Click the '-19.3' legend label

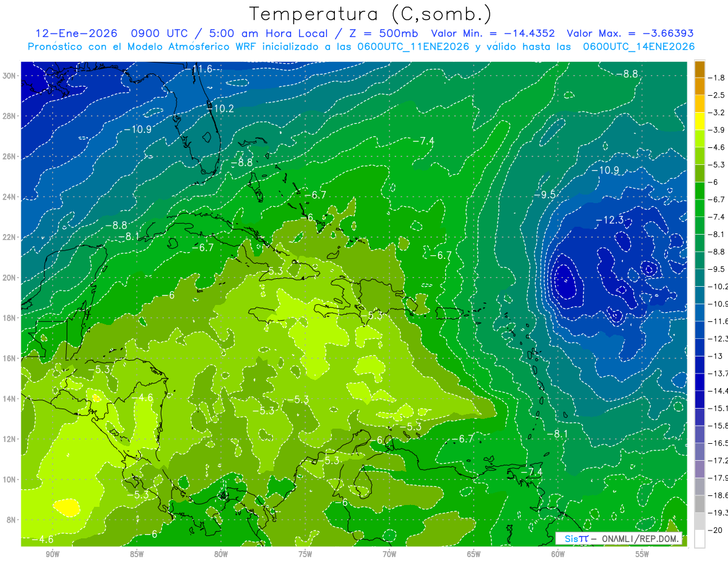pos(718,513)
